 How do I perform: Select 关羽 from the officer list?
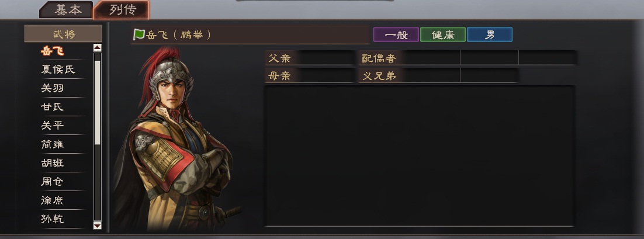(53, 88)
